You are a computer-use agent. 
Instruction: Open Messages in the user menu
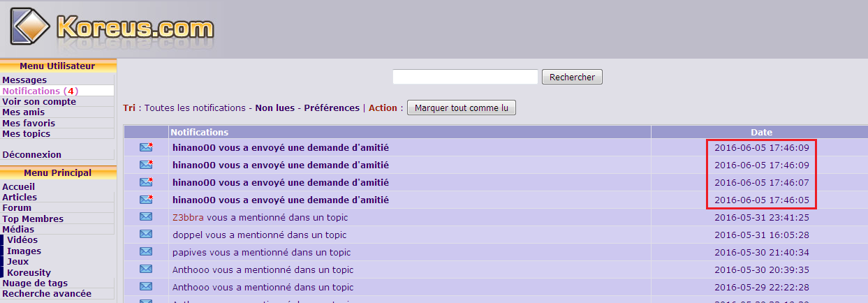24,80
